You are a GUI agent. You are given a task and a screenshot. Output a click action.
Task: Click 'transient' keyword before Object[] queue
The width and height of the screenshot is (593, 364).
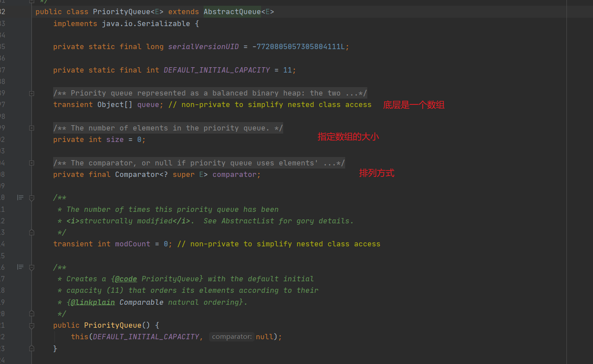(73, 104)
